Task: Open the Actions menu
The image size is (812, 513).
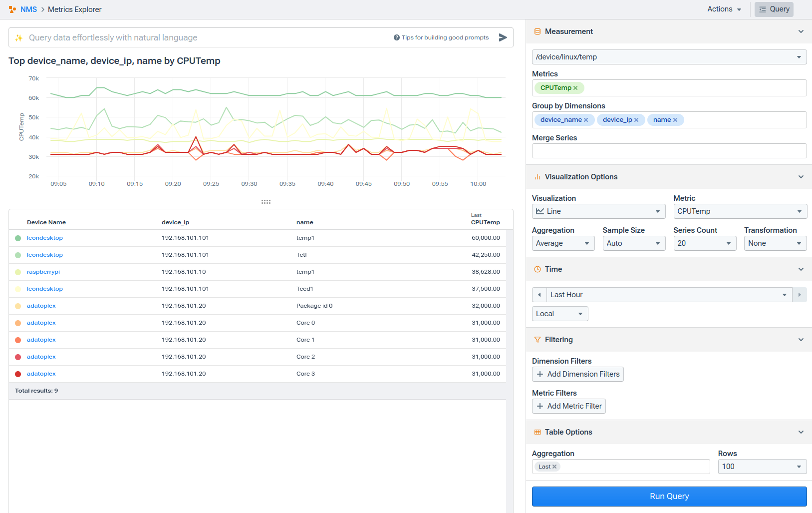Action: [724, 9]
